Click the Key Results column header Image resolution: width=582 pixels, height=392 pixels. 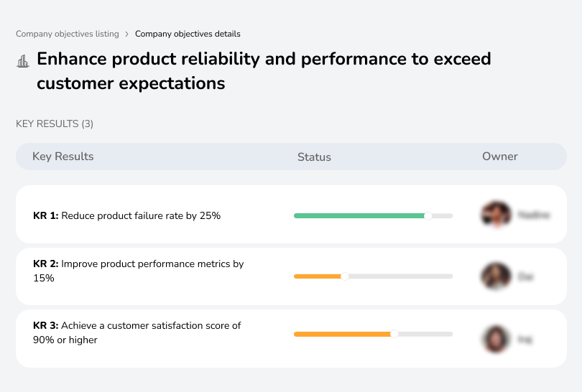tap(63, 157)
